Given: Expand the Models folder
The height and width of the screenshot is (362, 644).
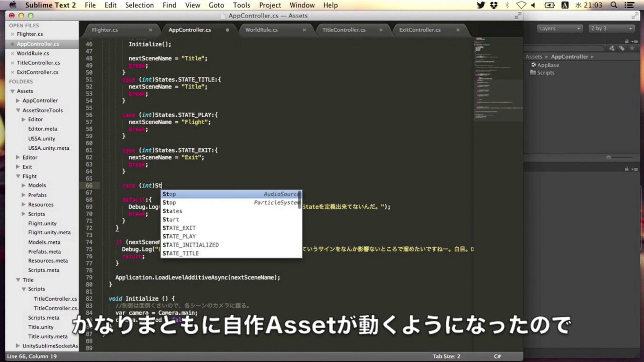Looking at the screenshot, I should coord(24,185).
